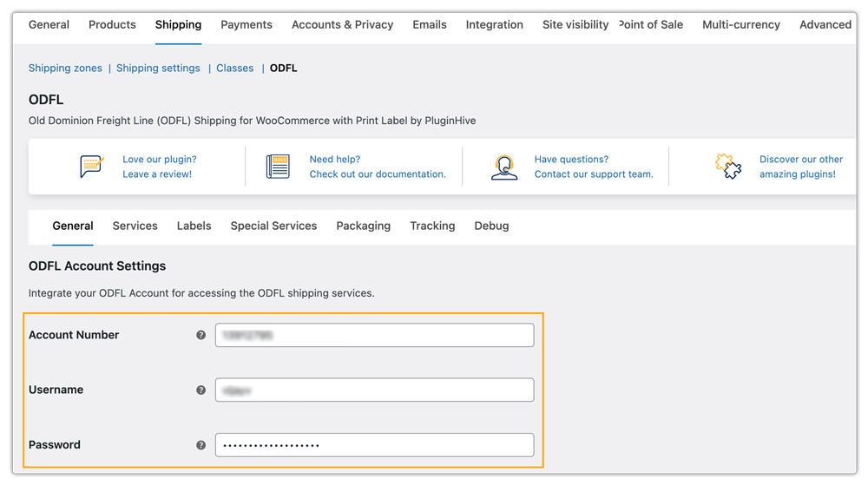Click help icon beside Account Number

point(201,335)
